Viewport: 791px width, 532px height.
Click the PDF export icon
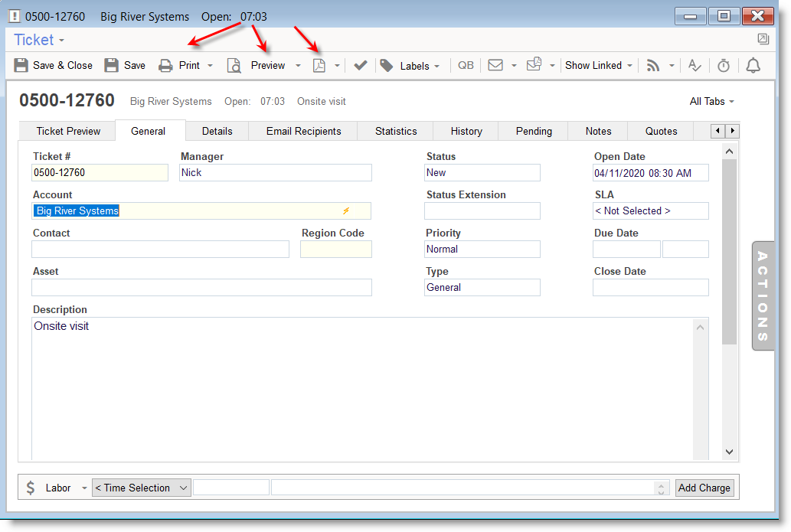pos(319,66)
